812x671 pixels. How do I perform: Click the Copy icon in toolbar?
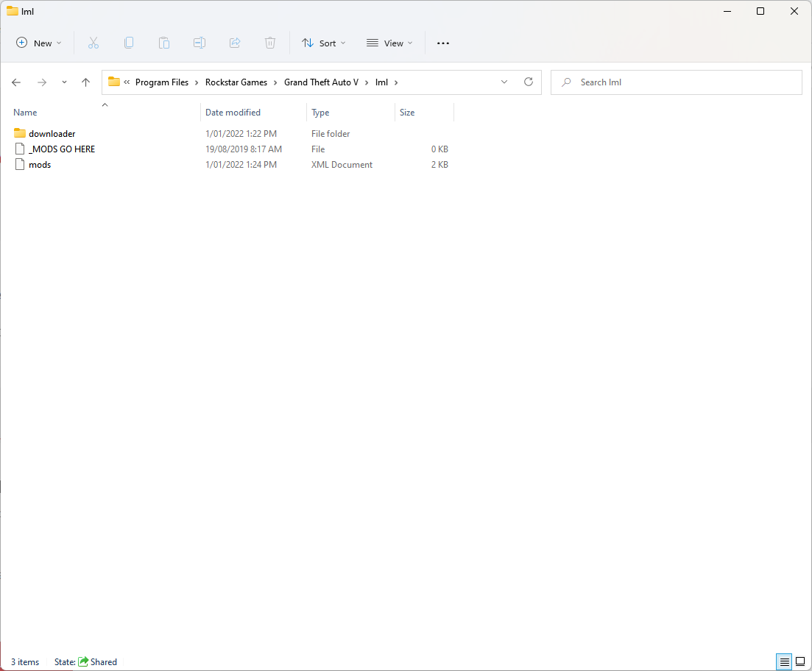click(129, 43)
